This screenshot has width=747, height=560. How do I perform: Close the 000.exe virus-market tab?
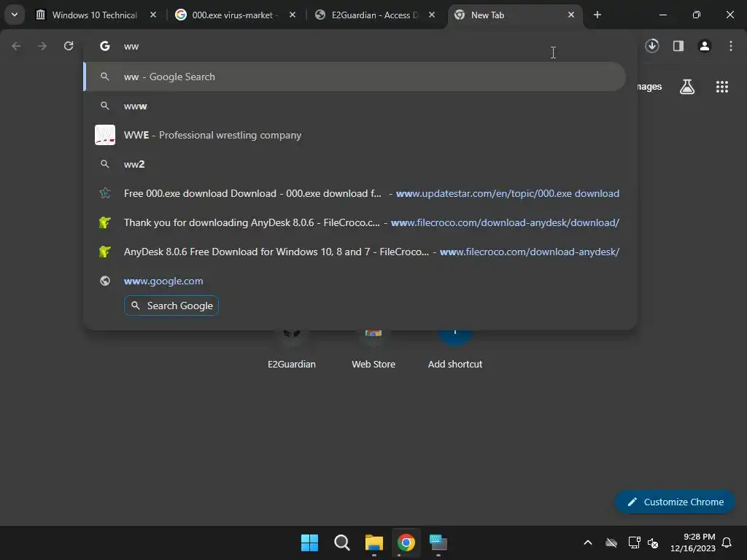click(293, 15)
